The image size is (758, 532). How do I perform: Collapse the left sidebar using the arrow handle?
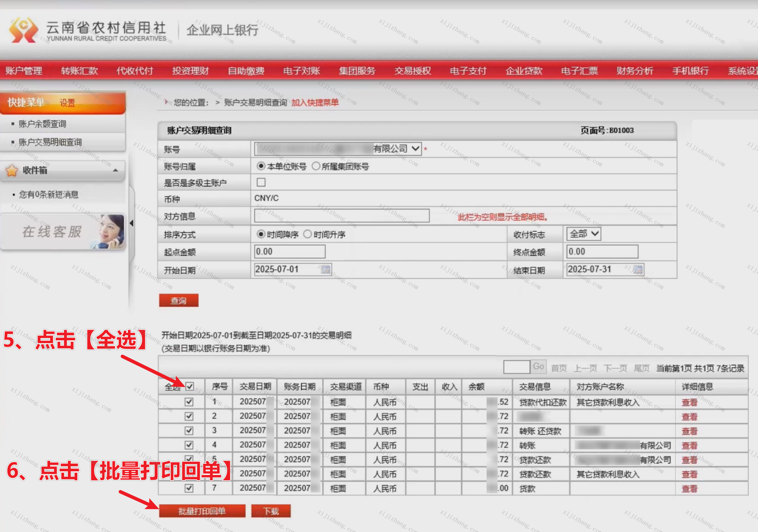[132, 223]
